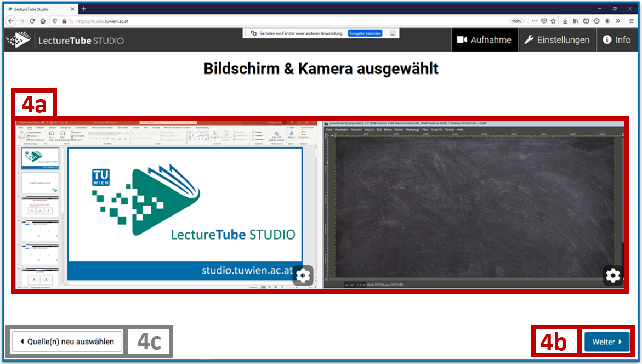Screen dimensions: 642x364
Task: Open the page actions three-dot menu
Action: (x=535, y=21)
